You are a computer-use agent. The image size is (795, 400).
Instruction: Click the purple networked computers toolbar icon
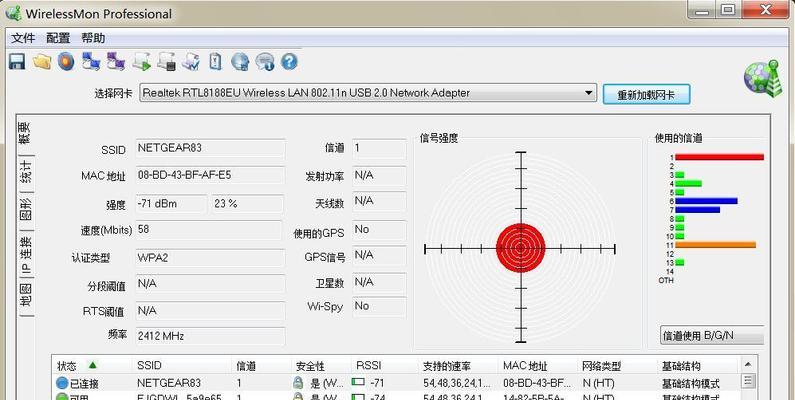[116, 62]
